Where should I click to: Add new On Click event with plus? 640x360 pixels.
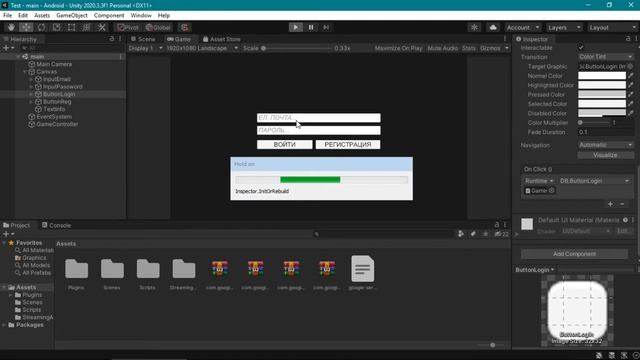610,204
